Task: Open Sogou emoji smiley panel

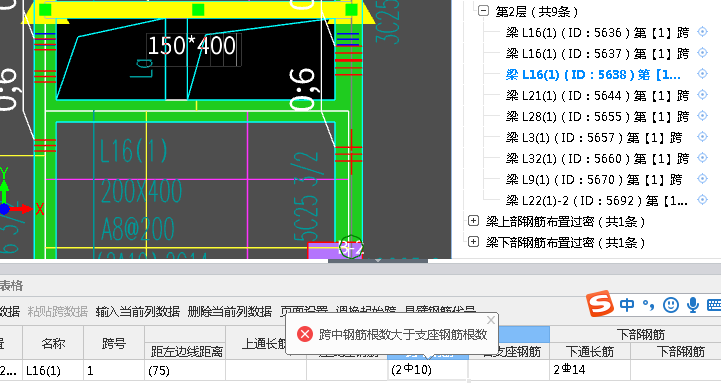Action: click(671, 305)
